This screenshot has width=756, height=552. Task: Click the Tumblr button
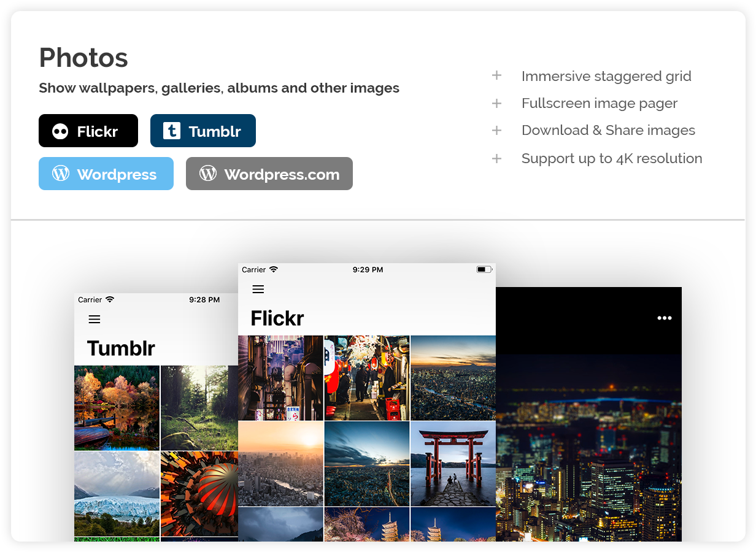203,131
